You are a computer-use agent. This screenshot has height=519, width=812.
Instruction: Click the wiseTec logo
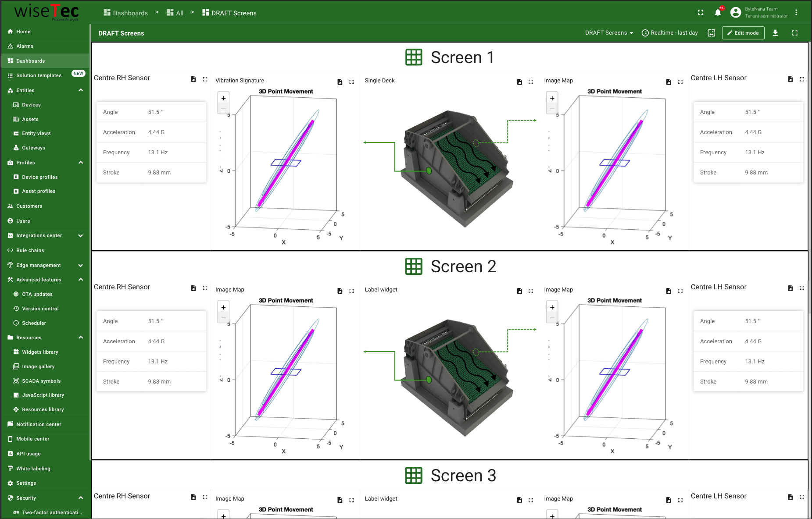(47, 12)
